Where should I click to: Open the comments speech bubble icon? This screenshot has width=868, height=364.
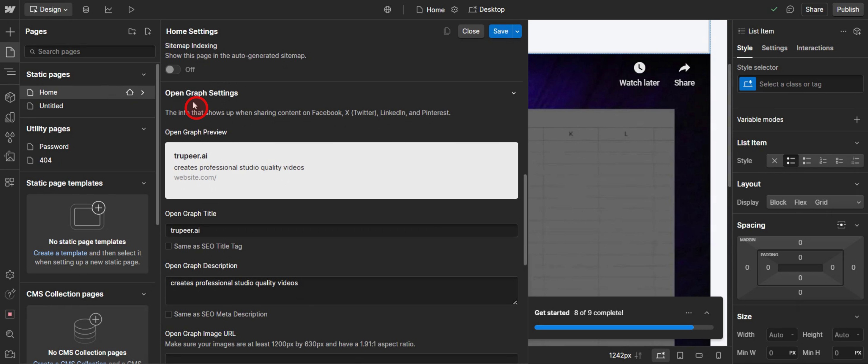click(790, 10)
